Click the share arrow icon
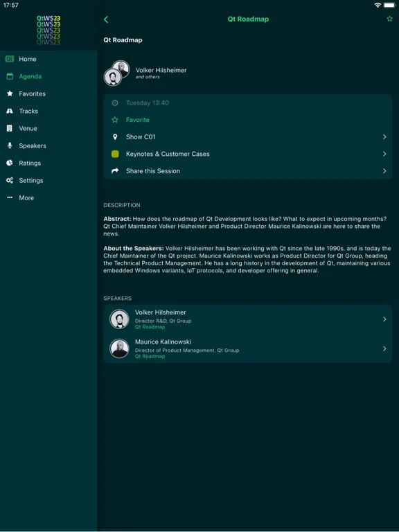The width and height of the screenshot is (399, 532). tap(115, 170)
